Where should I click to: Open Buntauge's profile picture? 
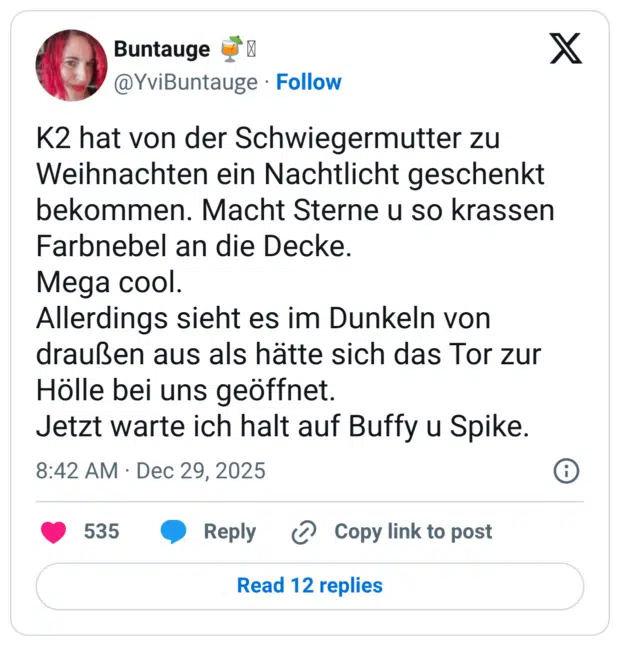(71, 65)
